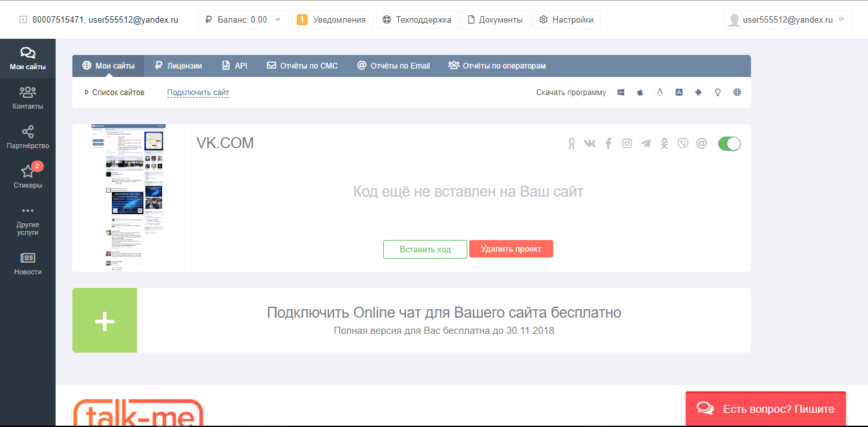Click the Linux penguin download icon
The height and width of the screenshot is (427, 868).
[x=659, y=93]
